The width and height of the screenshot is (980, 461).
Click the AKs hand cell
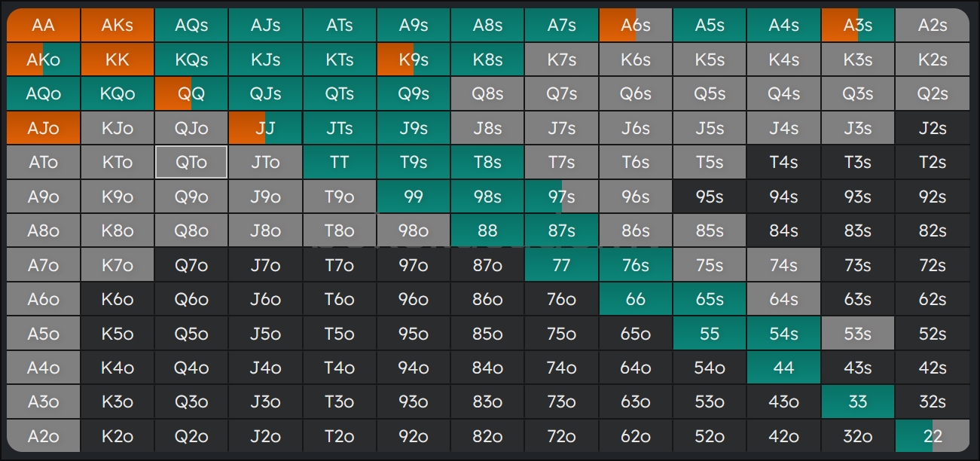pyautogui.click(x=118, y=25)
